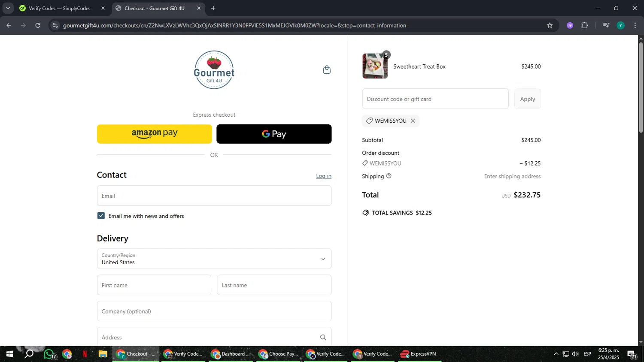Click the media control icon in toolbar

point(606,25)
